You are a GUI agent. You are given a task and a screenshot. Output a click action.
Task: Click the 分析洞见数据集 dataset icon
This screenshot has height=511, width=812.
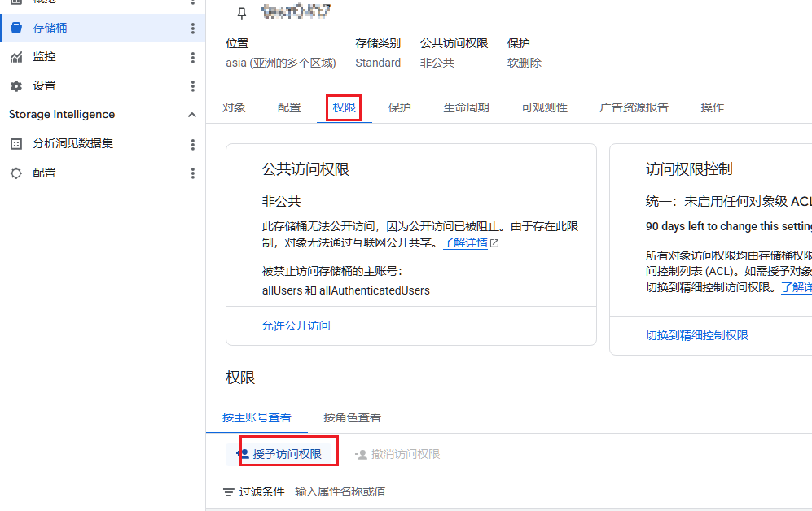tap(16, 144)
